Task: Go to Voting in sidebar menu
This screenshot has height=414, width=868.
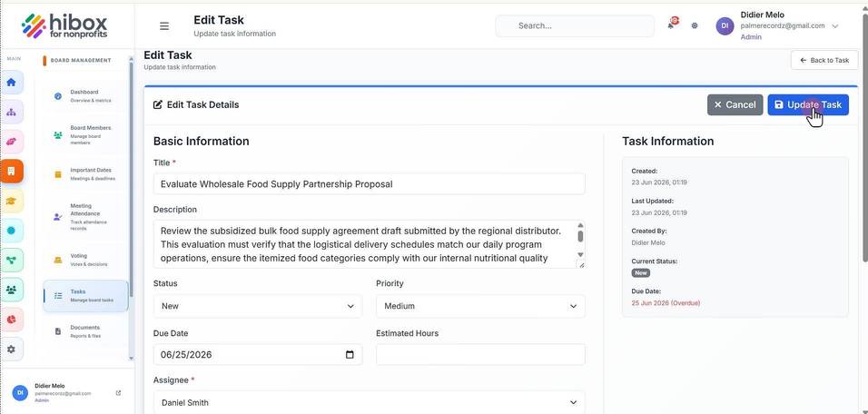Action: pyautogui.click(x=85, y=261)
